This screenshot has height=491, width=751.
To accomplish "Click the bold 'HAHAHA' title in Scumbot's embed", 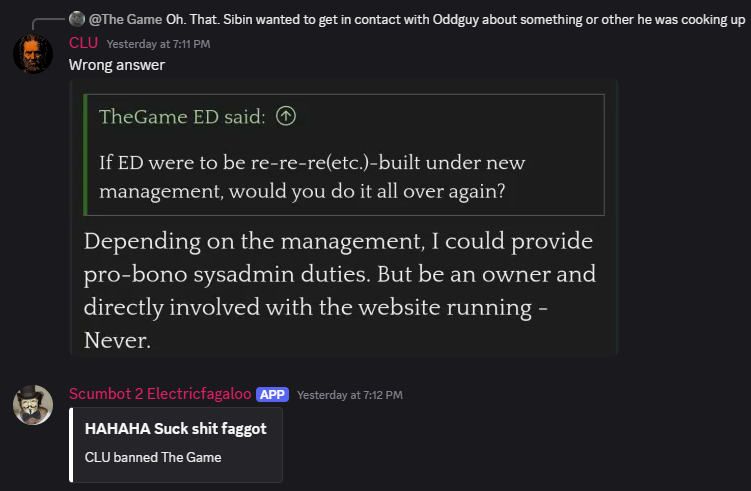I will (176, 429).
